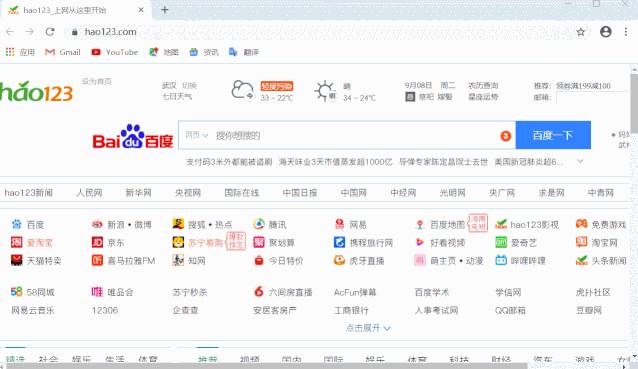Viewport: 638px width, 369px height.
Task: Open the 翻译 translate bookmark
Action: pyautogui.click(x=244, y=52)
